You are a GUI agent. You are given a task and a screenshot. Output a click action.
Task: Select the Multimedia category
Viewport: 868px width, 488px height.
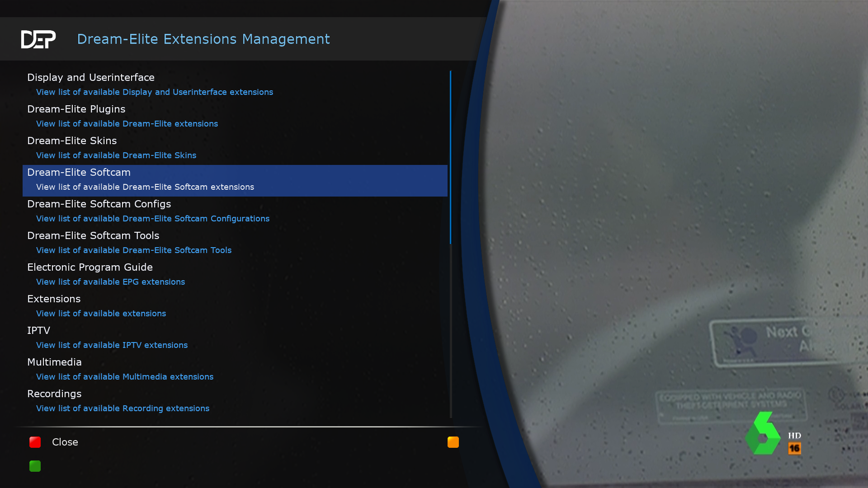coord(54,362)
